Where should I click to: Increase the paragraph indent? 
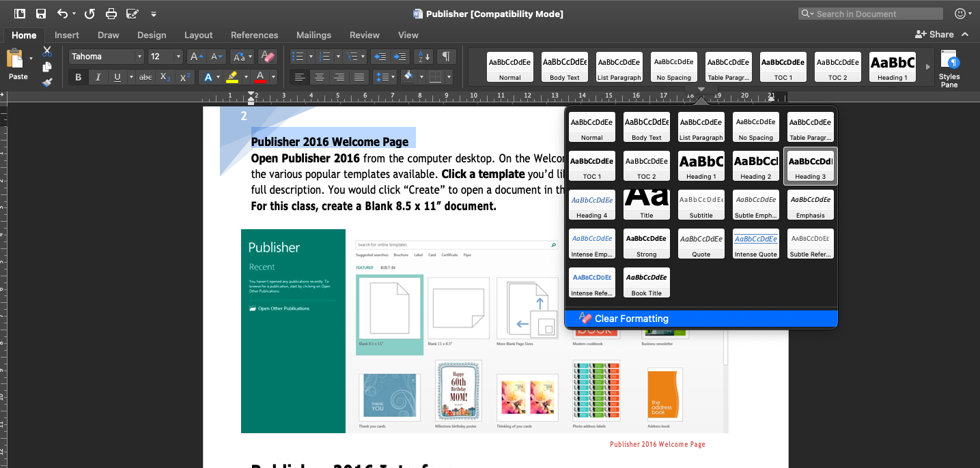[400, 57]
